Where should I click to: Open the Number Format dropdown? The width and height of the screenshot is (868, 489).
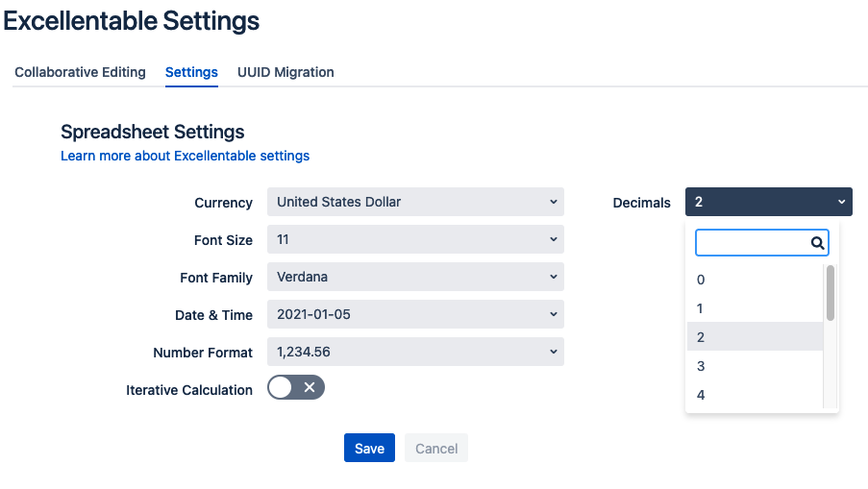415,352
